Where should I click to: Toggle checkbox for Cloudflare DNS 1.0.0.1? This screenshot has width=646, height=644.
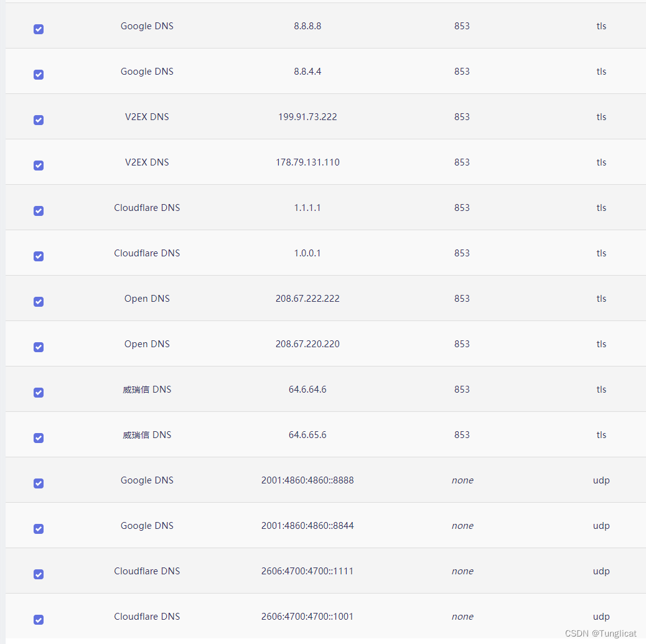39,256
